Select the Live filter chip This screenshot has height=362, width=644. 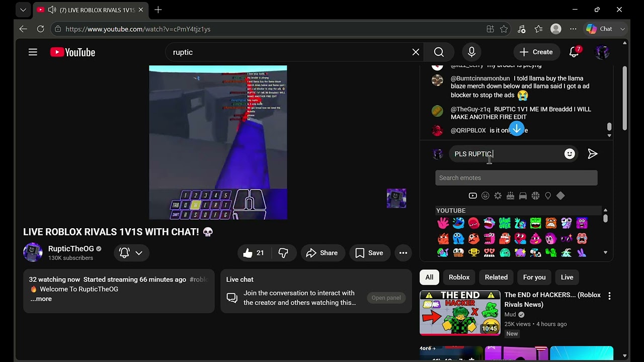click(x=567, y=277)
